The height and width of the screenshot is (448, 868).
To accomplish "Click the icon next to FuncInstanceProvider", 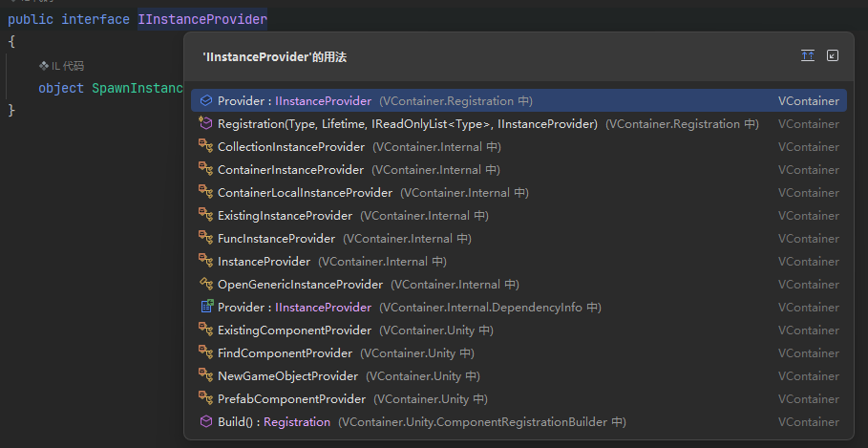I will click(x=204, y=238).
